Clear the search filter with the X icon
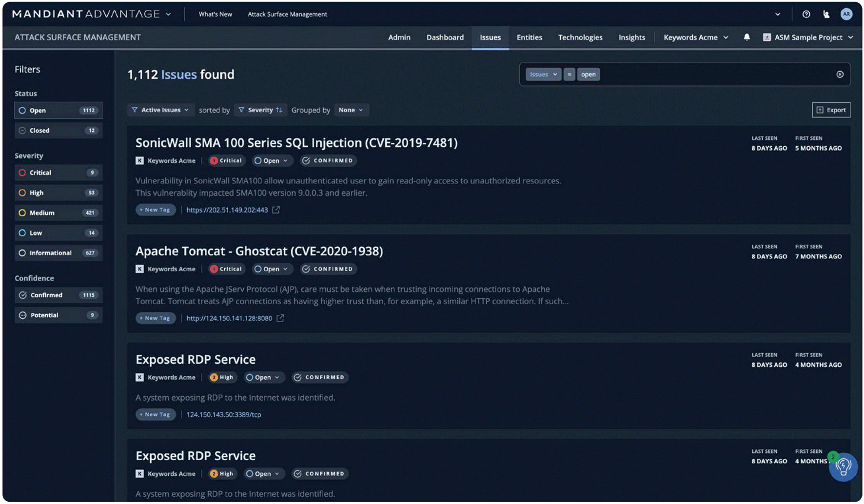Image resolution: width=864 pixels, height=504 pixels. [840, 74]
